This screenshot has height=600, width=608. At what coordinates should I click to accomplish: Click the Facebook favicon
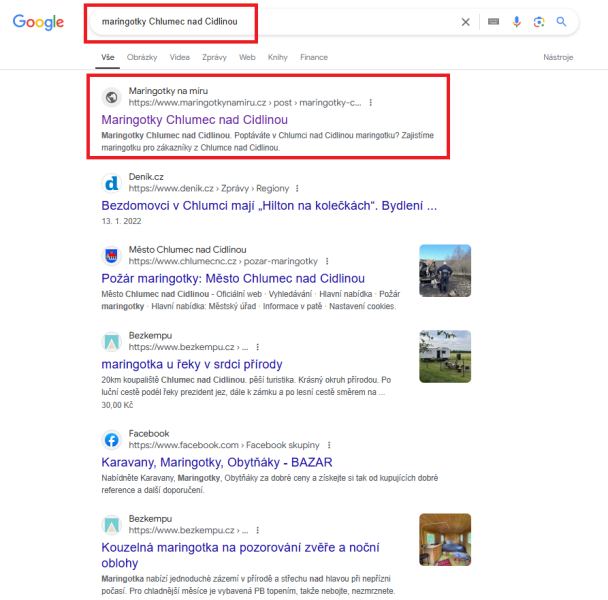tap(112, 439)
